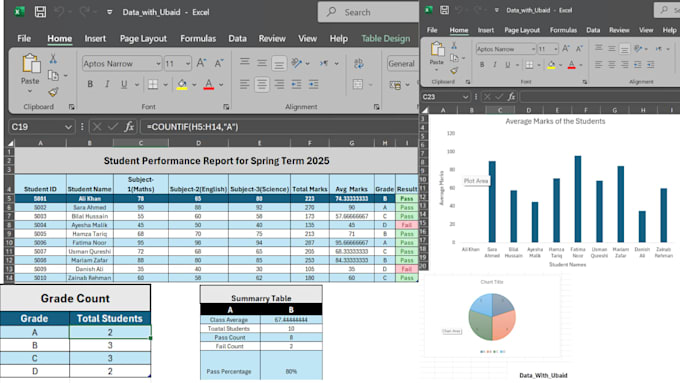Toggle Bottom Align in left window

(x=278, y=63)
